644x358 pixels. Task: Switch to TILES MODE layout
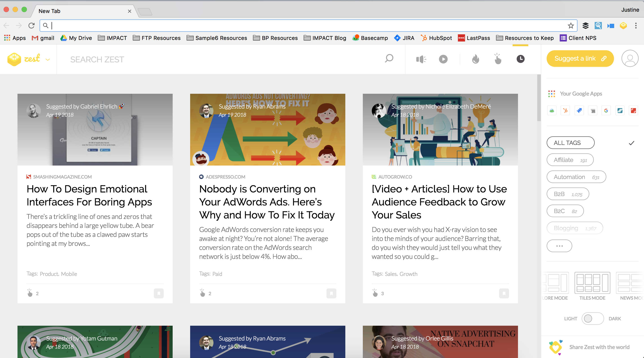coord(592,286)
